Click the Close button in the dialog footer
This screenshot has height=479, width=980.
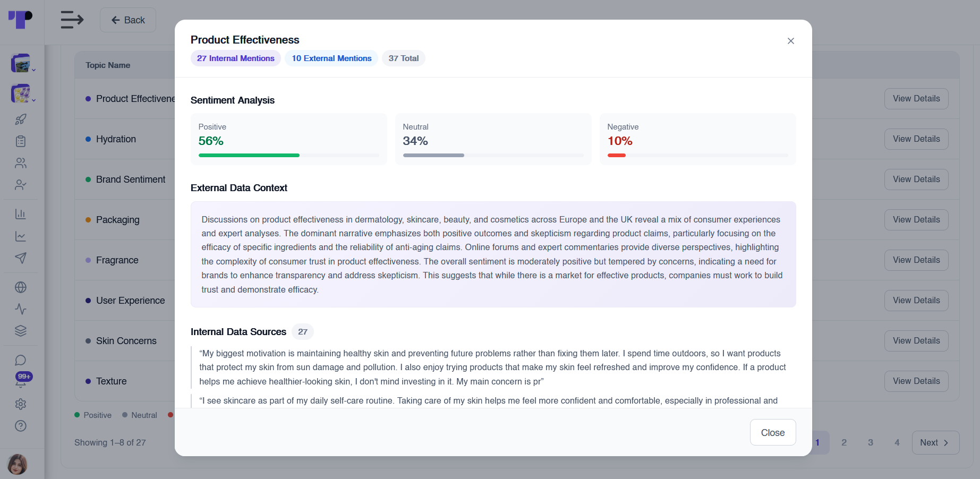773,432
